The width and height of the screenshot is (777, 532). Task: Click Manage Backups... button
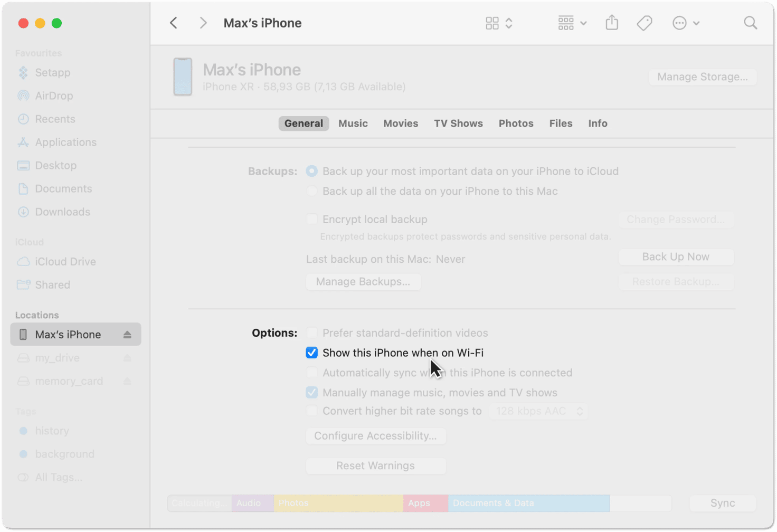pos(363,282)
